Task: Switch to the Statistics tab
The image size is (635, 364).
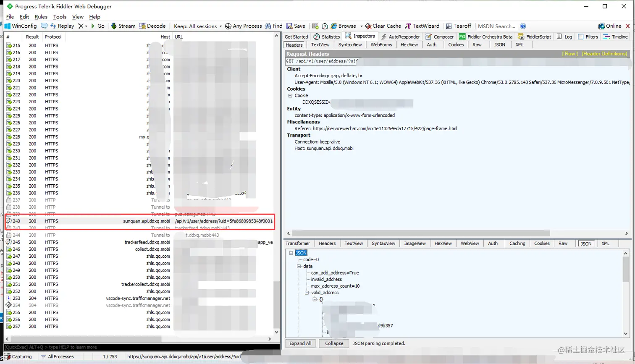Action: [327, 37]
